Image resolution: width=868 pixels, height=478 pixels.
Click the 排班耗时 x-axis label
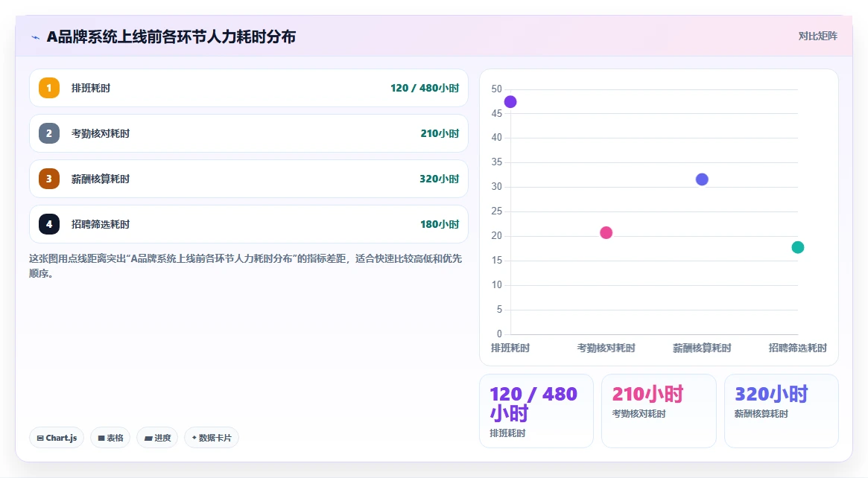point(510,348)
